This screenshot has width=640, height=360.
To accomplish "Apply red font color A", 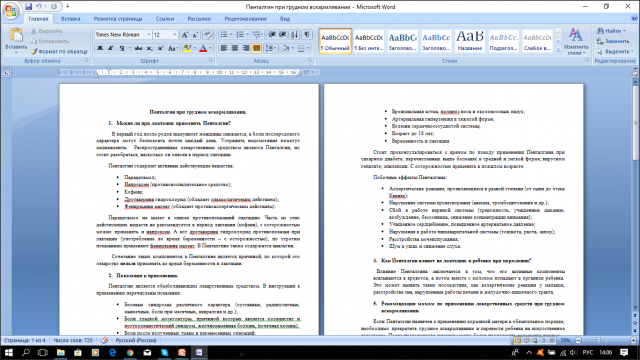I will tap(203, 48).
